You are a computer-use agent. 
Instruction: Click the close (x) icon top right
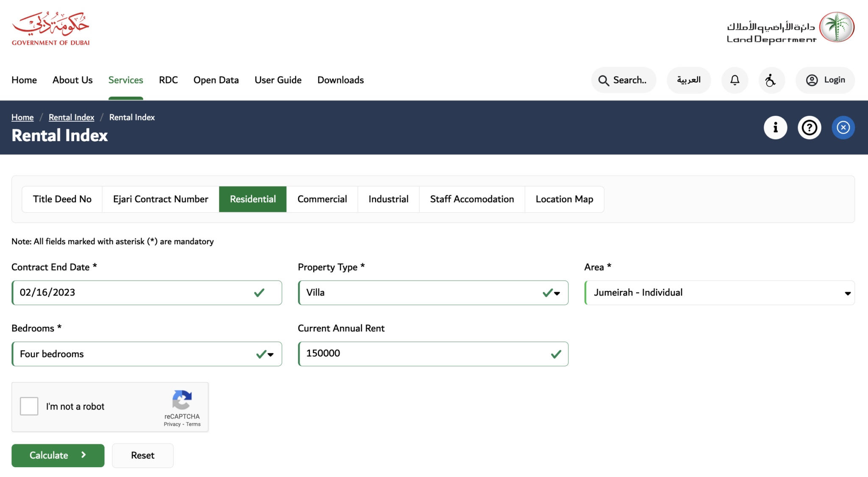click(843, 127)
